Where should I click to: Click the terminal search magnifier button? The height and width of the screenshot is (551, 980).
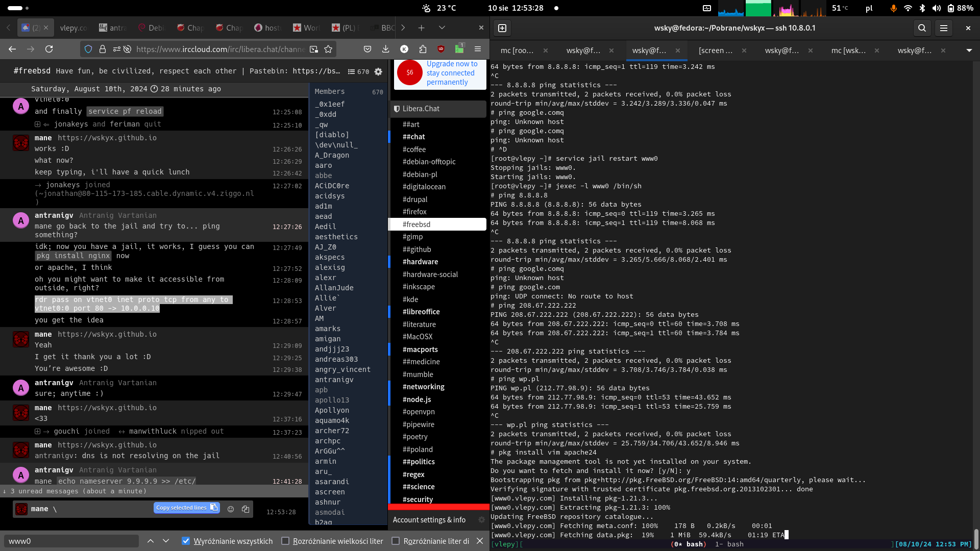[x=922, y=28]
